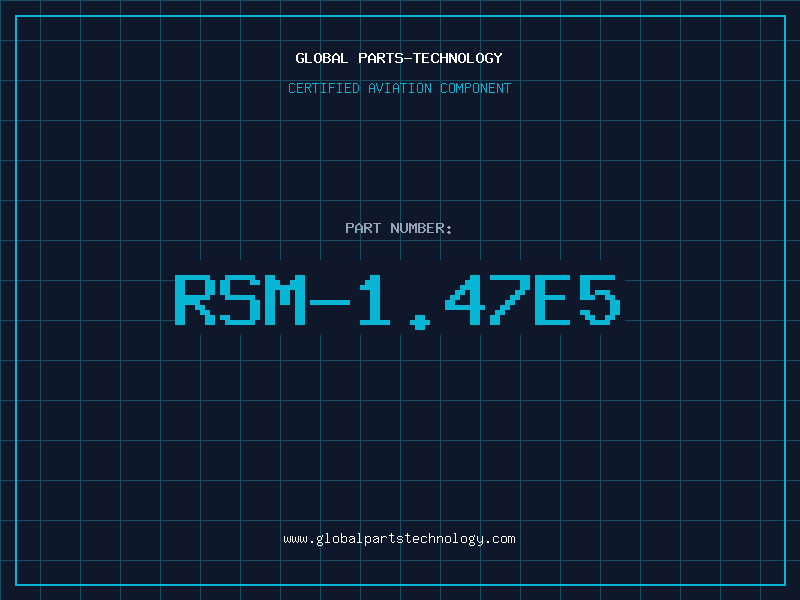Click the word NUMBER: in the label

(421, 228)
